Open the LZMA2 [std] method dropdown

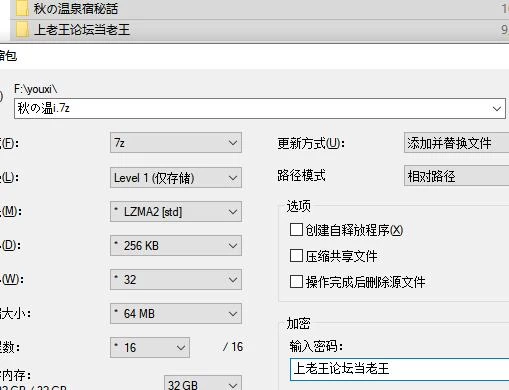(x=176, y=212)
